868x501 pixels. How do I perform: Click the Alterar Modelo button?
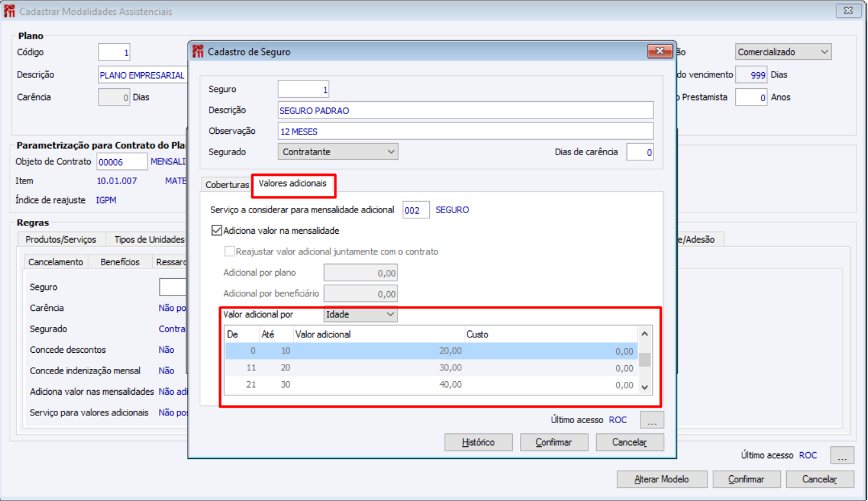662,479
